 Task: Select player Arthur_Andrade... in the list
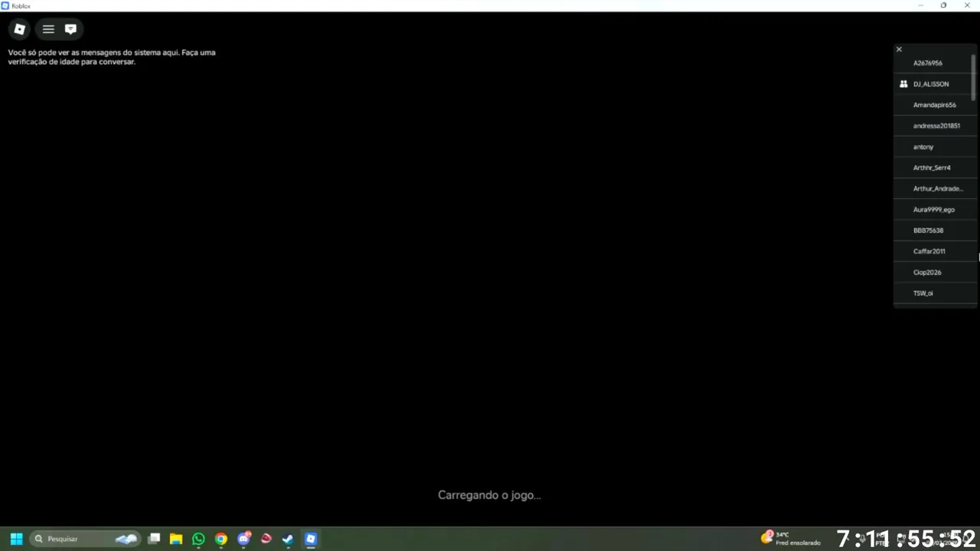(935, 188)
